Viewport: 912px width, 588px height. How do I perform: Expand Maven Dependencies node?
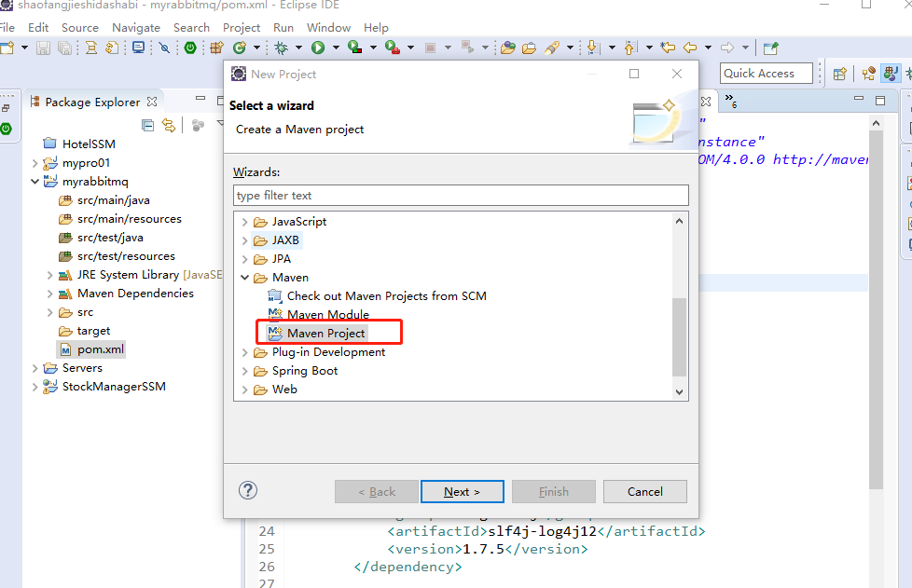[x=50, y=294]
